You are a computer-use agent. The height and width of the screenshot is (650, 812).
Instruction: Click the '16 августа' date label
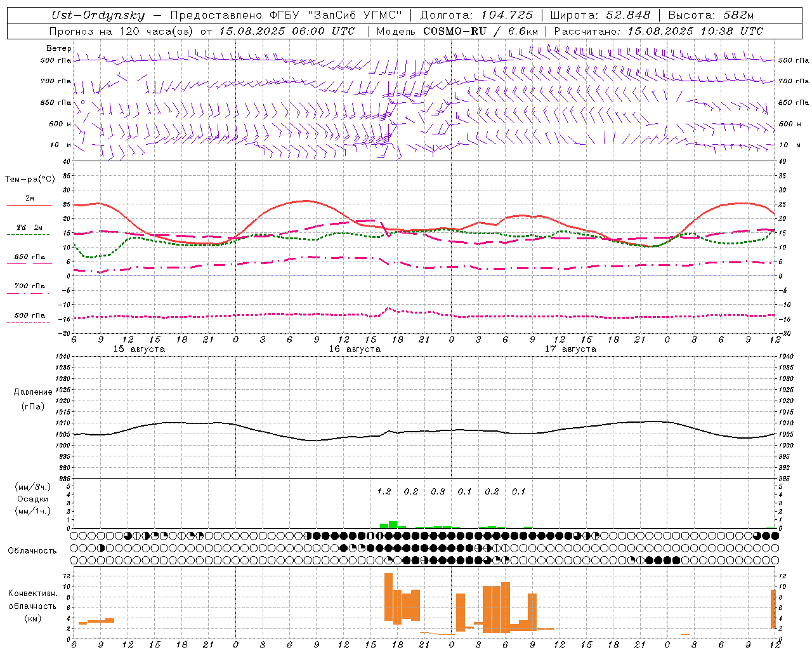pyautogui.click(x=355, y=349)
